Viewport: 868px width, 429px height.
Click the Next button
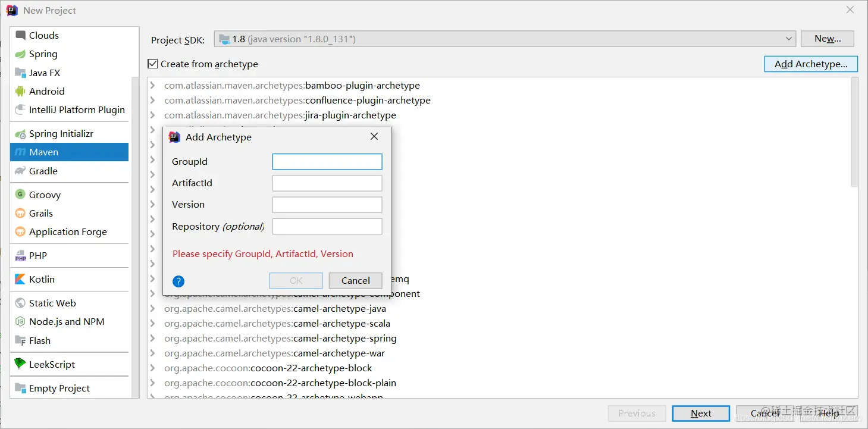[x=701, y=413]
